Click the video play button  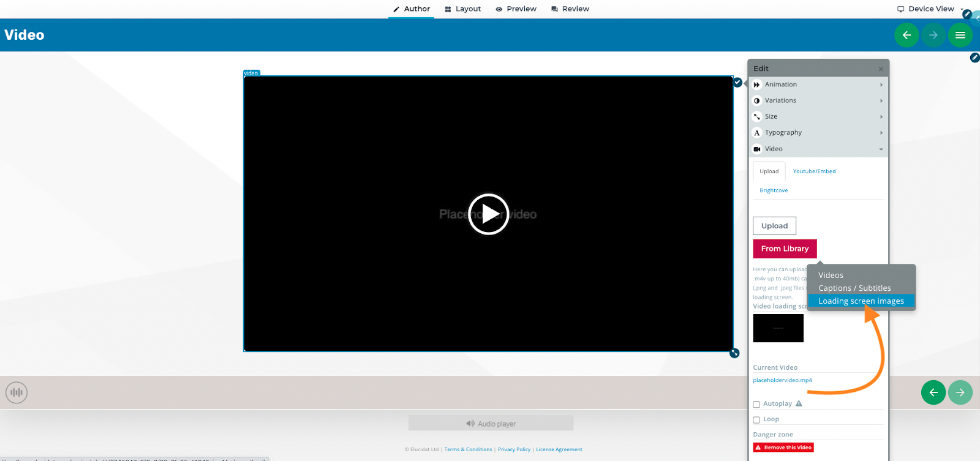point(488,214)
